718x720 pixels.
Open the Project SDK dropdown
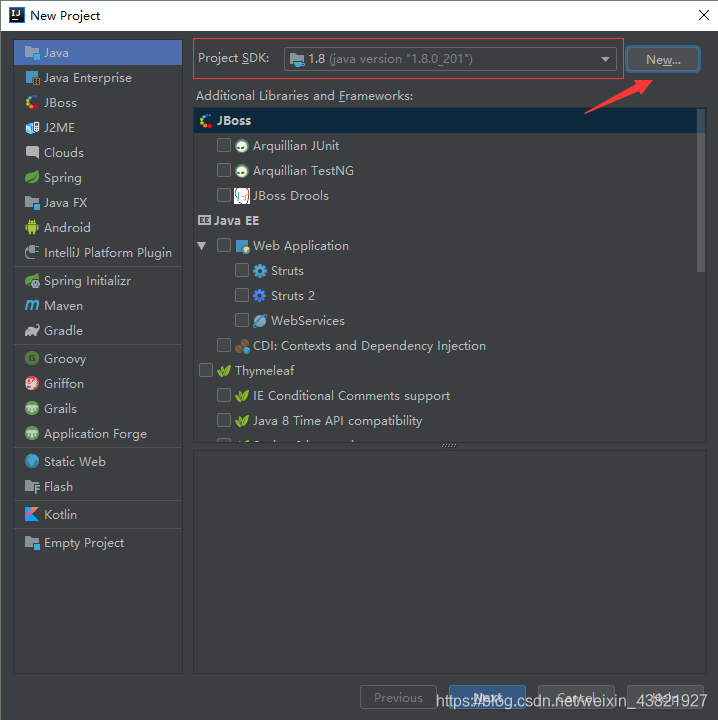(x=450, y=59)
